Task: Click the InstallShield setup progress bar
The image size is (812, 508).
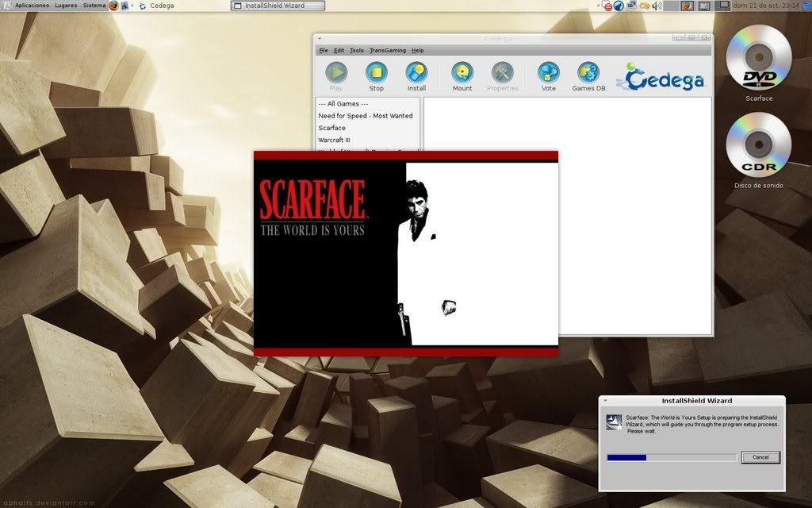Action: [x=672, y=457]
